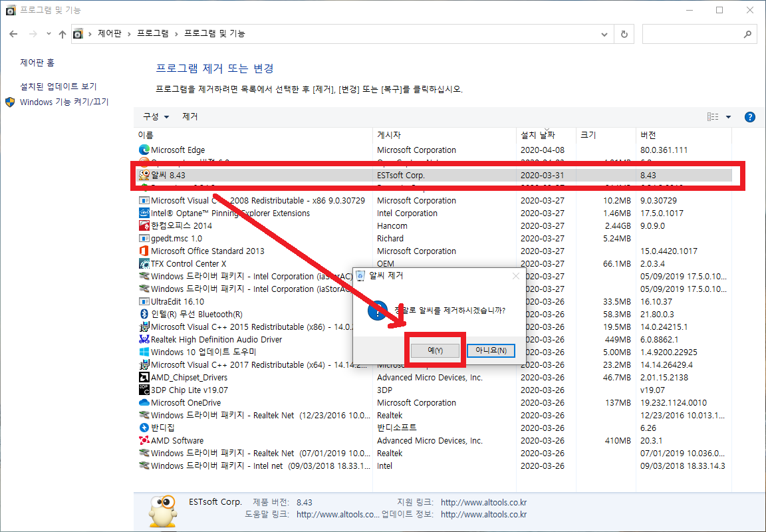The width and height of the screenshot is (766, 532).
Task: Sort by the 설치 날짜 column header
Action: 547,135
